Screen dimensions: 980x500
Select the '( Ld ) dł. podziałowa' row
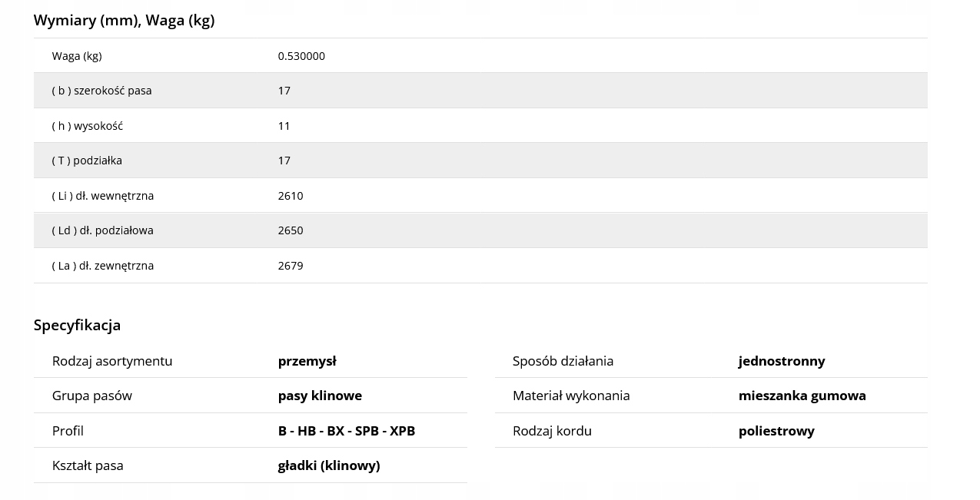pyautogui.click(x=480, y=230)
